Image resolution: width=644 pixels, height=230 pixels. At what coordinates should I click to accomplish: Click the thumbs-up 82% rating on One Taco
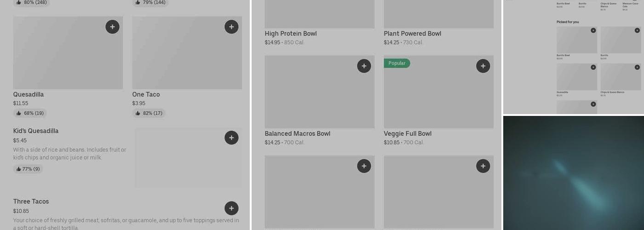tap(149, 113)
